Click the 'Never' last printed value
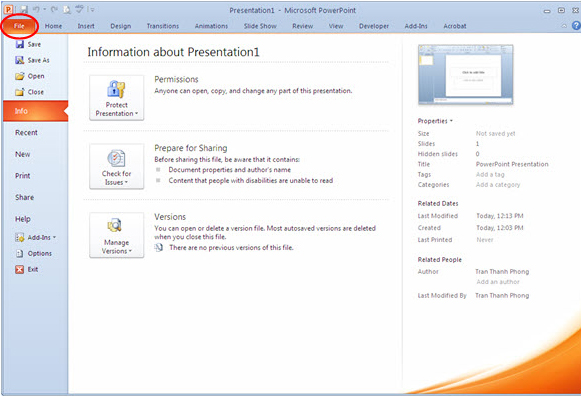 485,240
